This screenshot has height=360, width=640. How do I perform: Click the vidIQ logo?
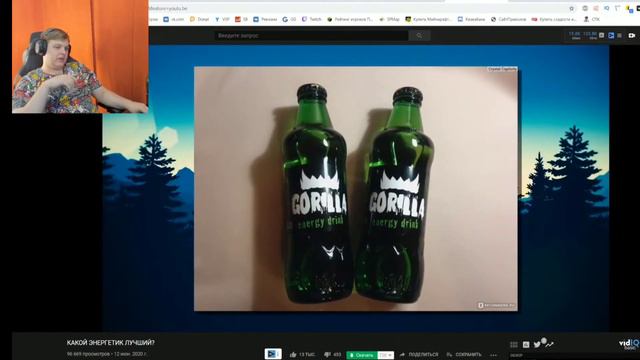tap(629, 344)
